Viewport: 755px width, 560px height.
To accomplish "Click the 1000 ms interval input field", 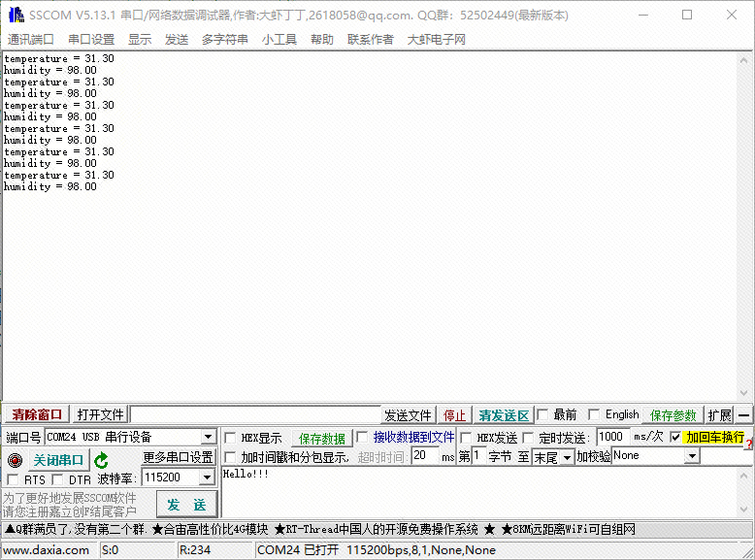I will 613,437.
